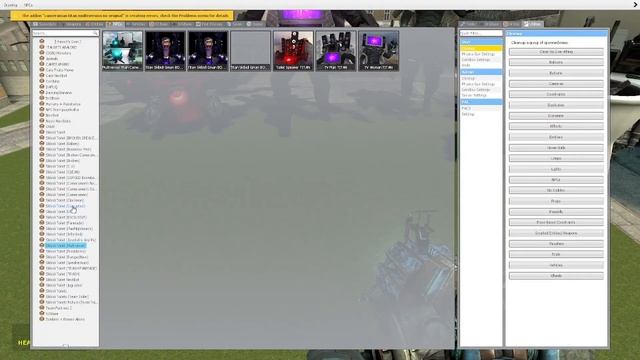Click the Scripted Weapons cleanup button

(x=556, y=233)
